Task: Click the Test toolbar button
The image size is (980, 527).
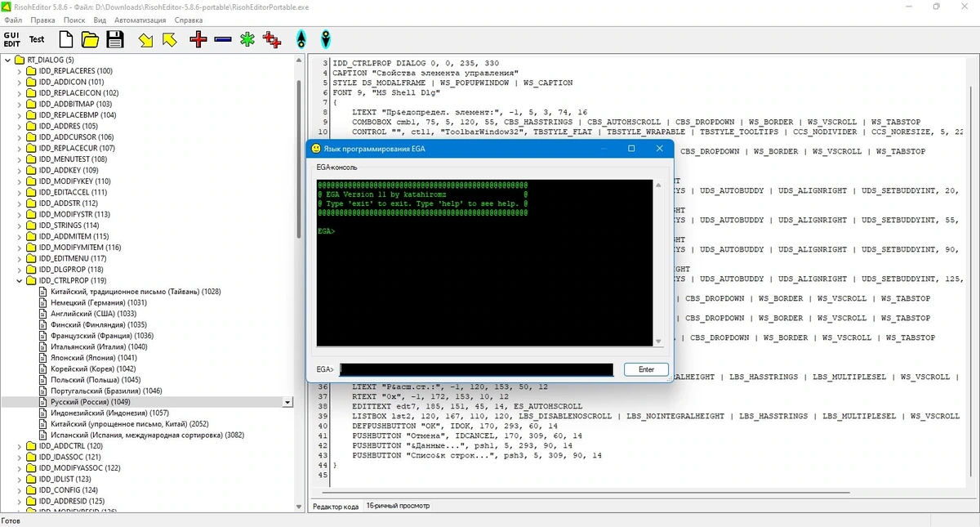Action: 38,39
